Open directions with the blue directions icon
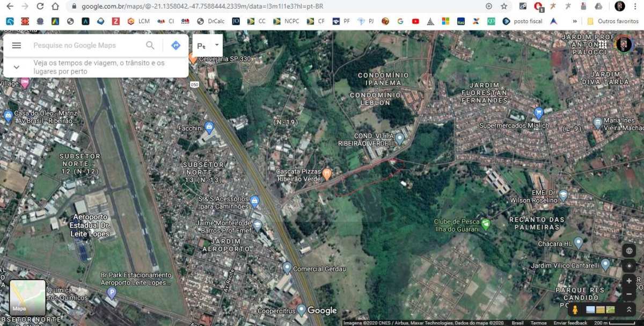 [x=175, y=45]
